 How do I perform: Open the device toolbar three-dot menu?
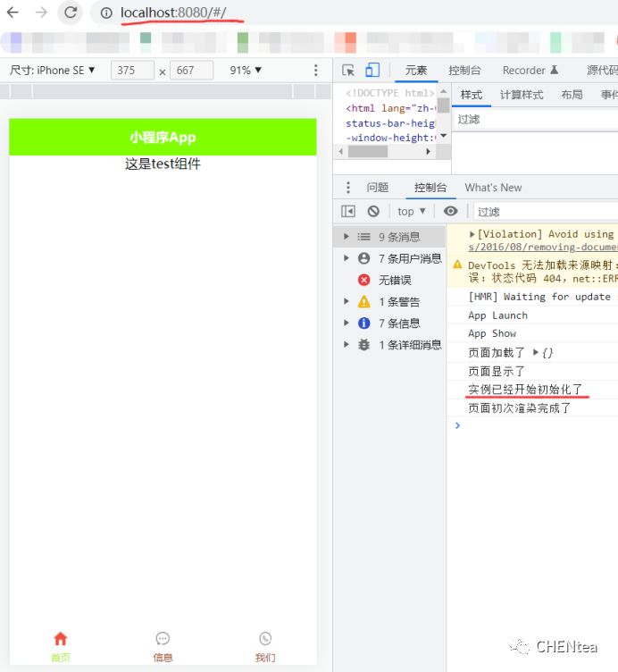[x=315, y=71]
